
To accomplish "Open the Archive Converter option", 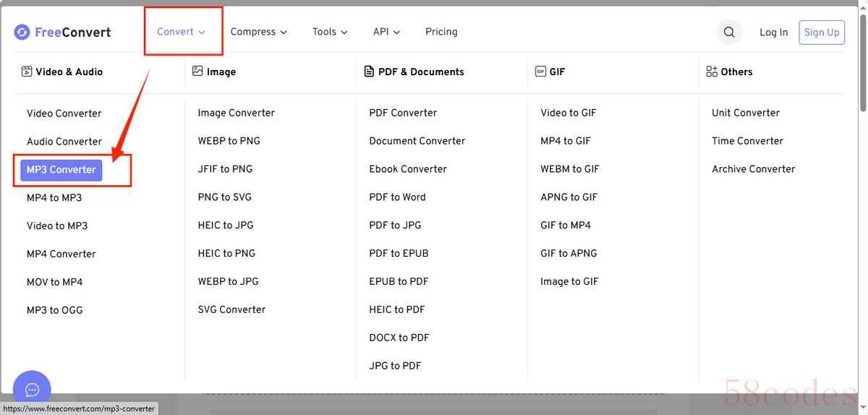I will pyautogui.click(x=753, y=168).
